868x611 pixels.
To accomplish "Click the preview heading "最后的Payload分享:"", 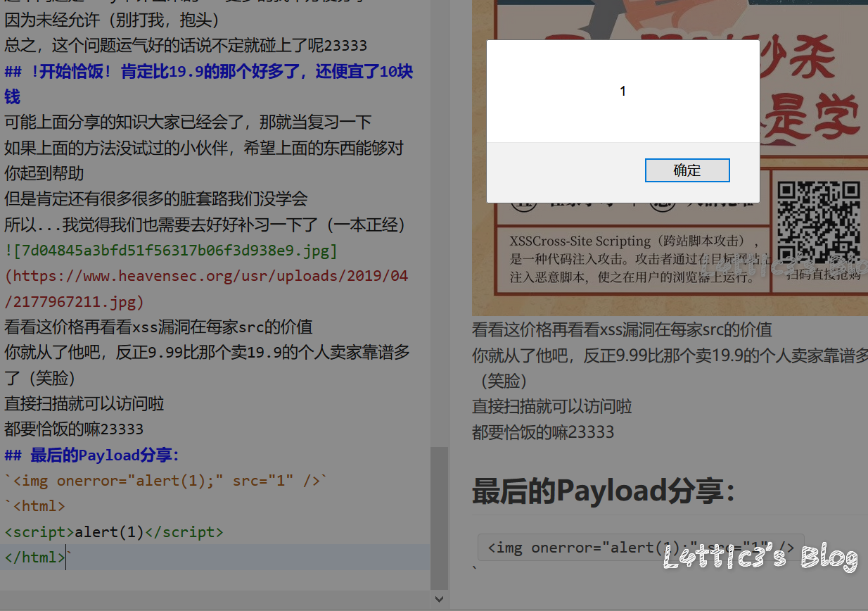I will tap(604, 491).
